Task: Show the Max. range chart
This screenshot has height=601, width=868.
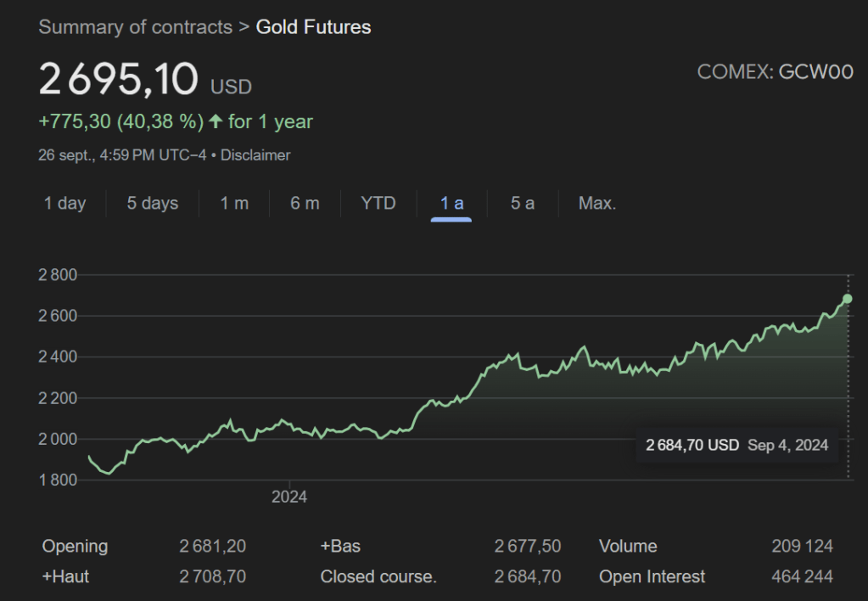Action: point(597,204)
